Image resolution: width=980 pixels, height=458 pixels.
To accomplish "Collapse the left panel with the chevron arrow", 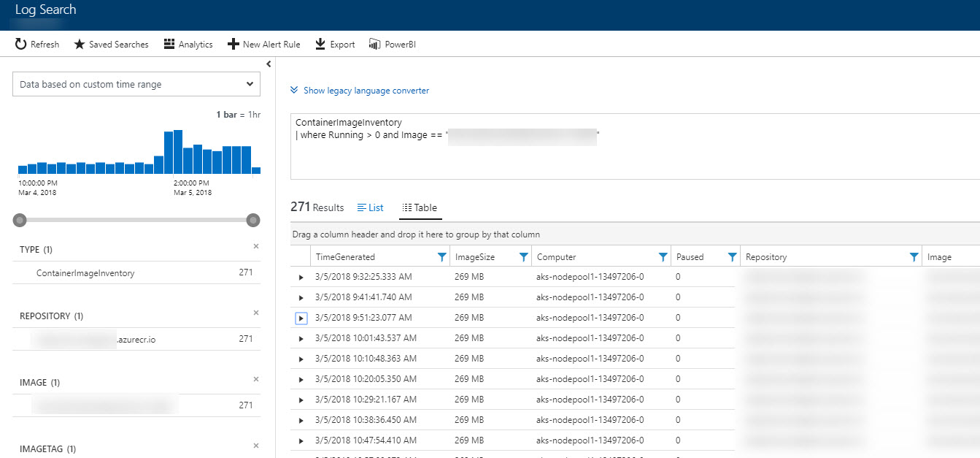I will [x=269, y=64].
